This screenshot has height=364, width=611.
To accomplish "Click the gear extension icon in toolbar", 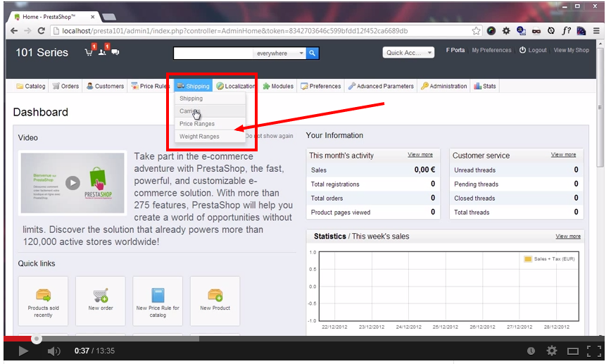I will (x=506, y=31).
